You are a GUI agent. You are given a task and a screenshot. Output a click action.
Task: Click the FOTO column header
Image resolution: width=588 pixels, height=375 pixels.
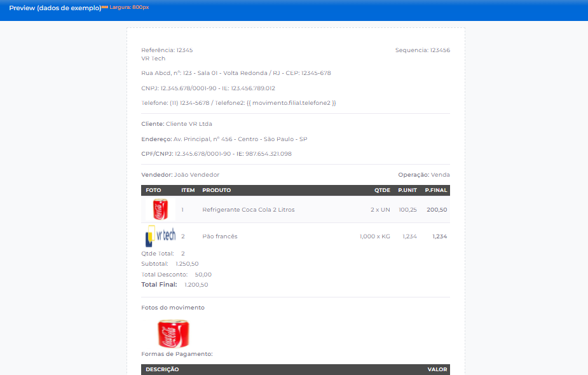tap(153, 190)
